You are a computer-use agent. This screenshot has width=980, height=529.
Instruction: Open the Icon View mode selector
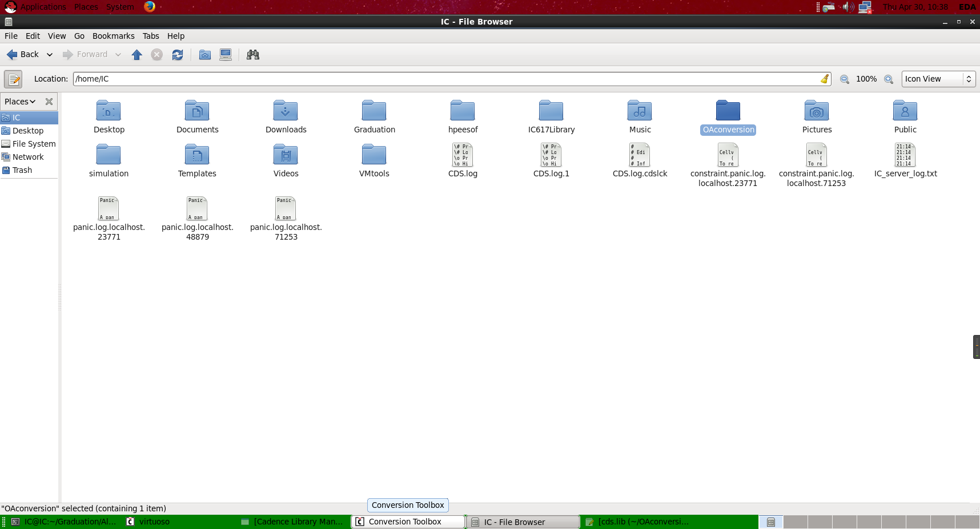tap(937, 79)
